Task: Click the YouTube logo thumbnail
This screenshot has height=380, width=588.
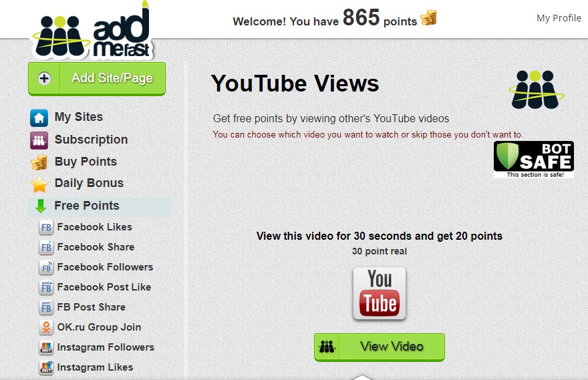Action: point(380,293)
